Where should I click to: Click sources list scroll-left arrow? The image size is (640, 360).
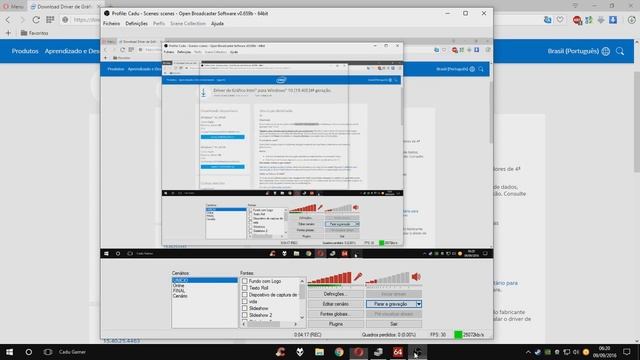tap(244, 324)
